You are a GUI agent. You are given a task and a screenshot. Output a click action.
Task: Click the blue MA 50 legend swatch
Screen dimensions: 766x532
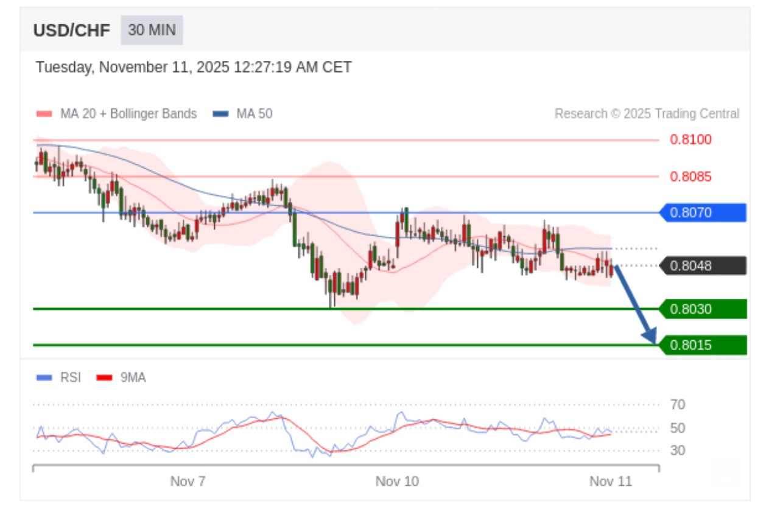point(220,114)
